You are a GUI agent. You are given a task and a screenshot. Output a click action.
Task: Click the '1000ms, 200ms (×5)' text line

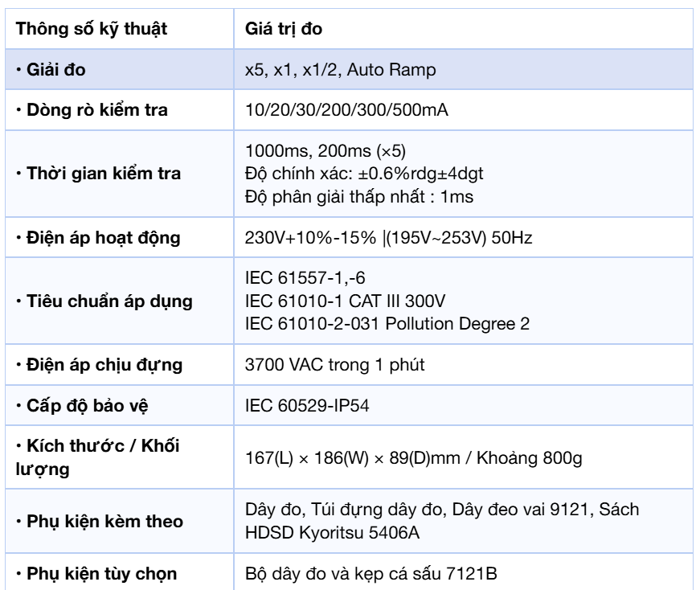click(325, 151)
